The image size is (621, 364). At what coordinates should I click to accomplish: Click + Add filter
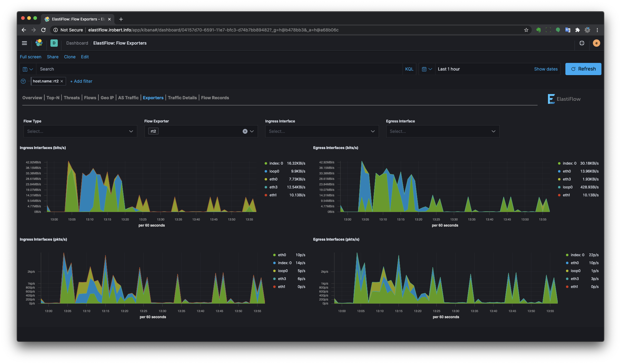click(81, 81)
